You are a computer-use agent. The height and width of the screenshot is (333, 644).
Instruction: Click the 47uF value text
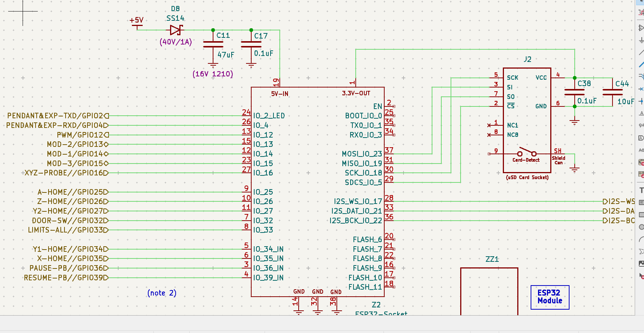tap(226, 55)
